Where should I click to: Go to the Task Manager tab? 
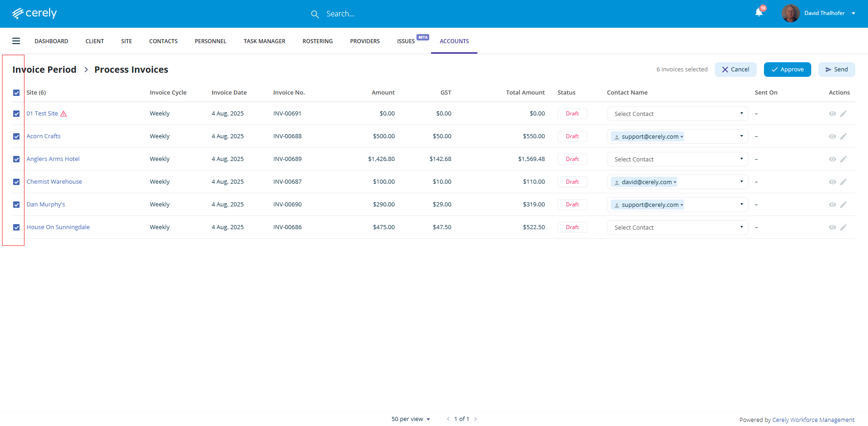click(x=264, y=41)
